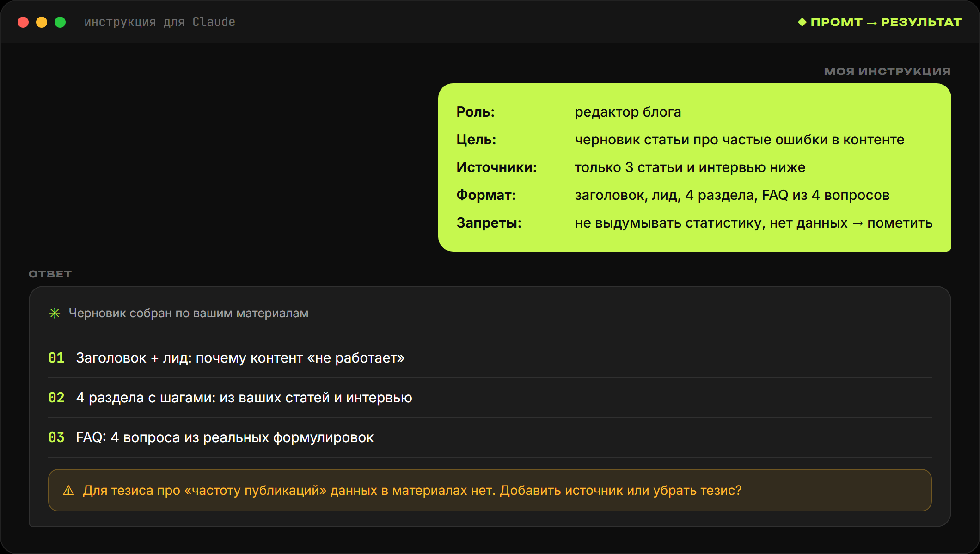The width and height of the screenshot is (980, 554).
Task: Click the asterisk spark icon beside Черновик
Action: 55,313
